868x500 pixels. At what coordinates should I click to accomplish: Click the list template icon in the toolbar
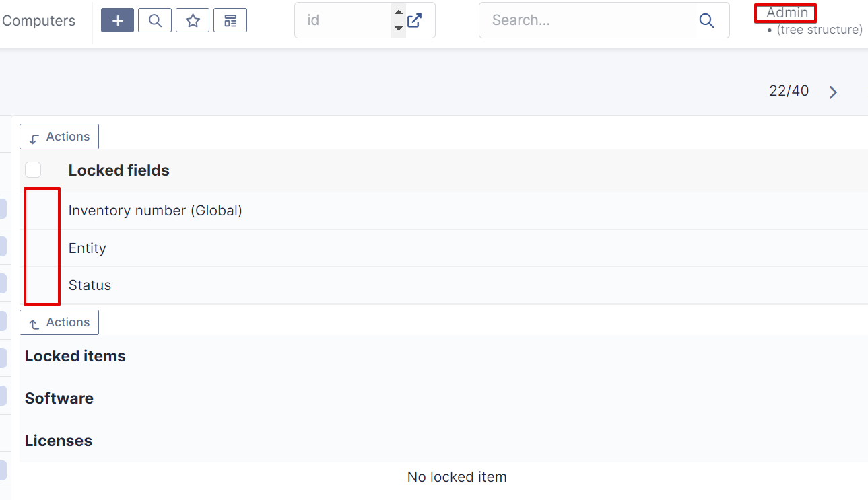click(x=230, y=20)
